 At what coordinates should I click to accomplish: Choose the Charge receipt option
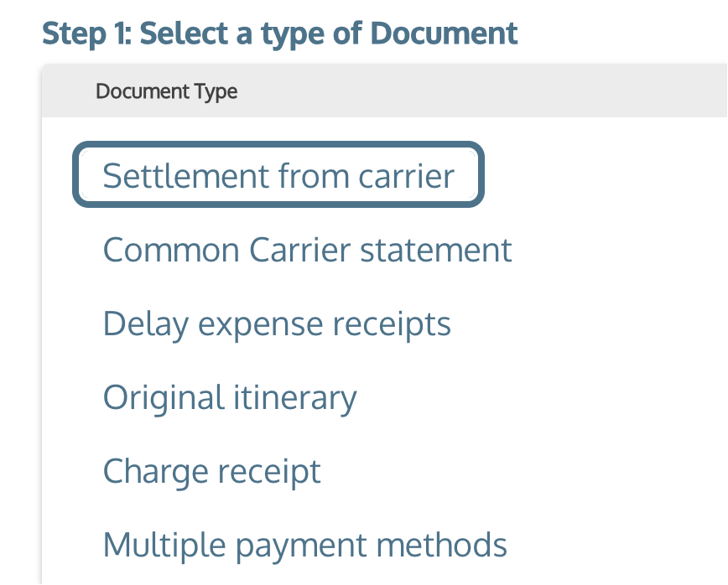pyautogui.click(x=211, y=471)
